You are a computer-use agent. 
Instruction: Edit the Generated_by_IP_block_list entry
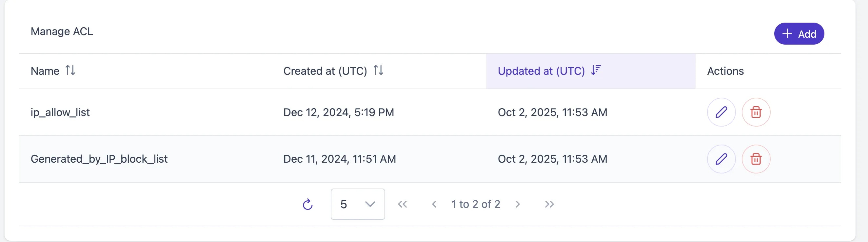[721, 158]
